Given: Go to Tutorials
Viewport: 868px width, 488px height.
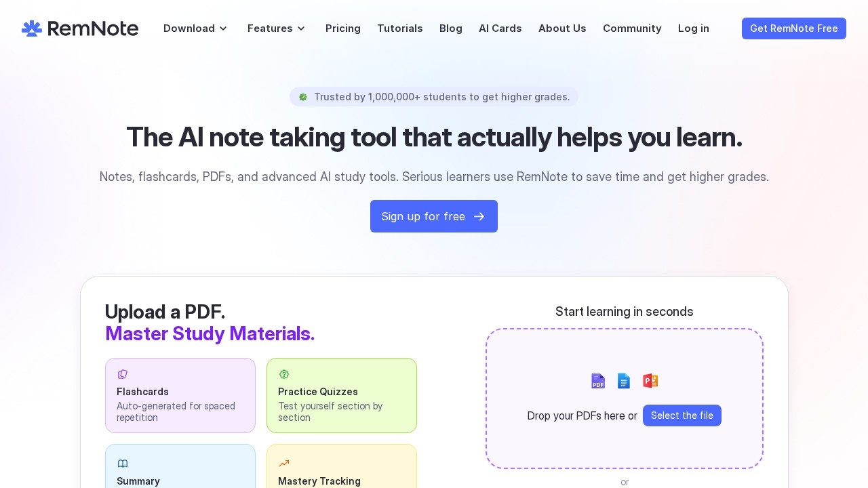Looking at the screenshot, I should [x=400, y=28].
